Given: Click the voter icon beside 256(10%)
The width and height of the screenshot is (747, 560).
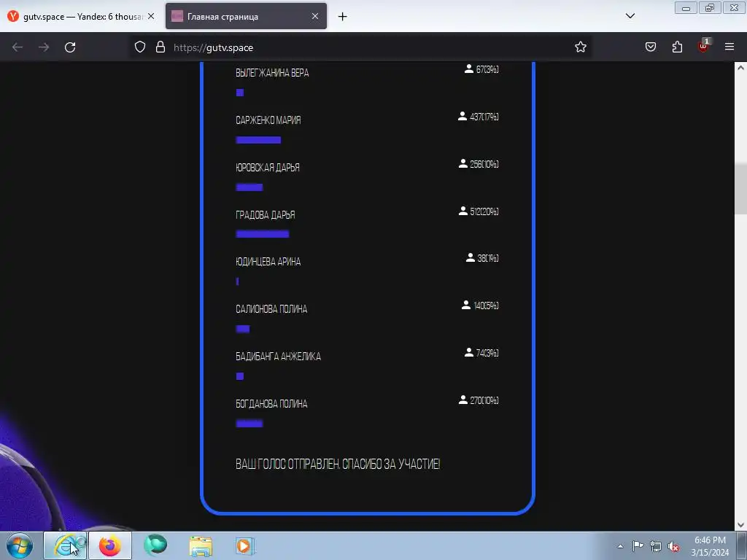Looking at the screenshot, I should (x=462, y=164).
